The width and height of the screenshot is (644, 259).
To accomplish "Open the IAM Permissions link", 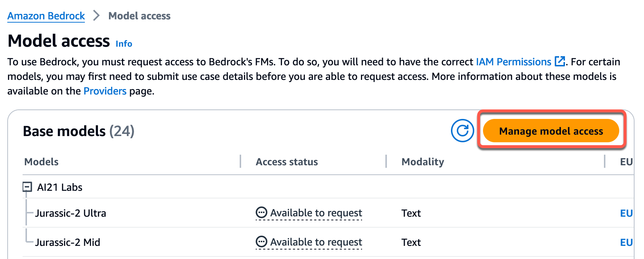I will (514, 62).
